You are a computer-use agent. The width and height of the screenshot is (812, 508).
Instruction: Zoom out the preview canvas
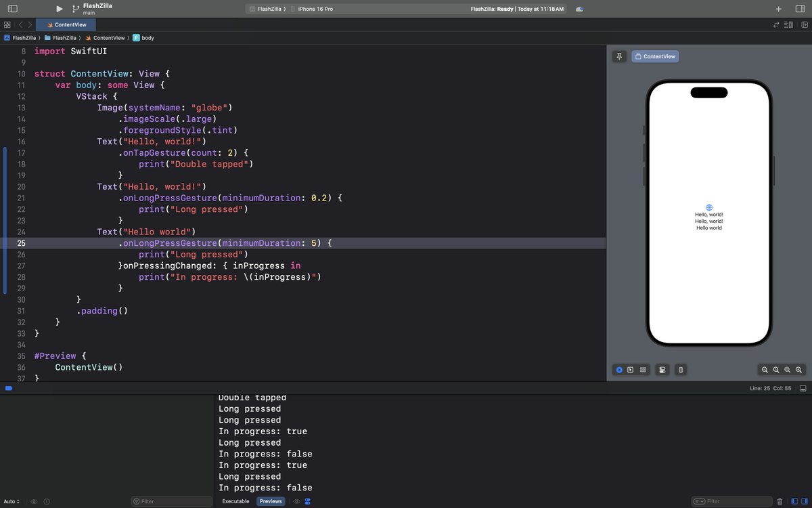point(765,370)
